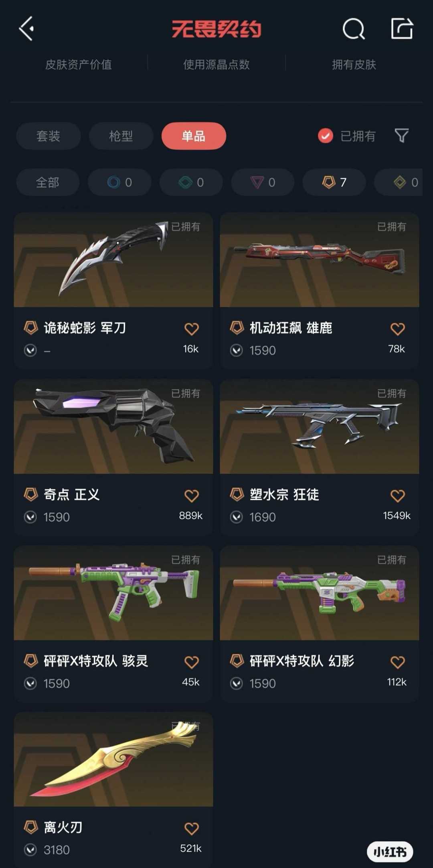The image size is (433, 868).
Task: Toggle the 已拥有 checkbox
Action: (x=326, y=136)
